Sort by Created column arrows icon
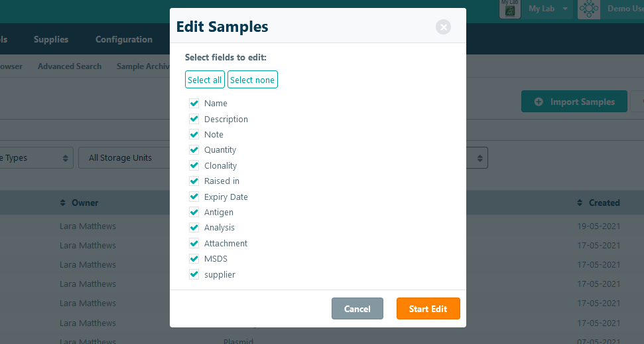 coord(580,203)
